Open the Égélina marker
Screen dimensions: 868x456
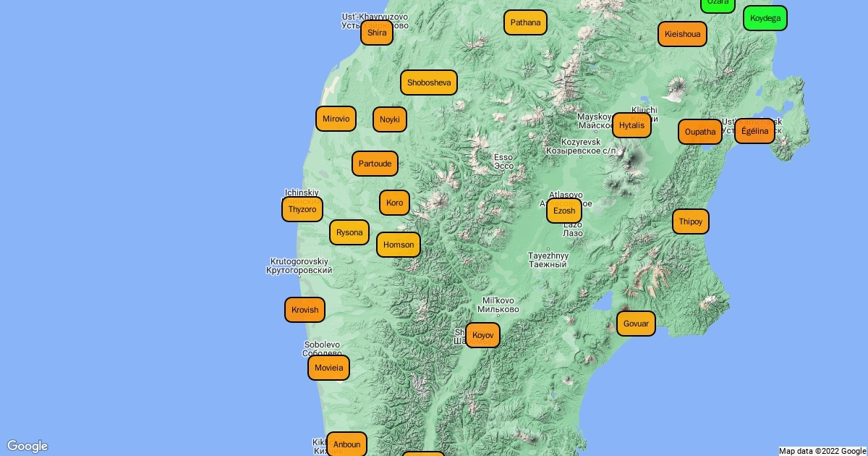(754, 131)
